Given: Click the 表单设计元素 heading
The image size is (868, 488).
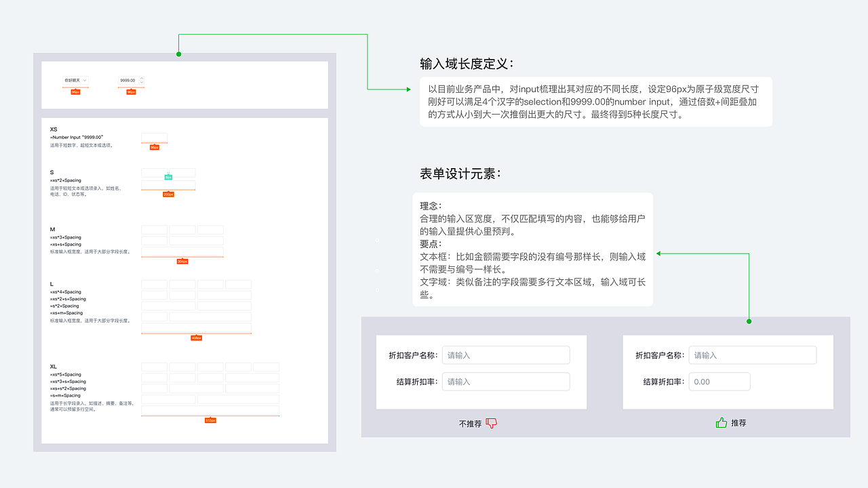Looking at the screenshot, I should (460, 174).
